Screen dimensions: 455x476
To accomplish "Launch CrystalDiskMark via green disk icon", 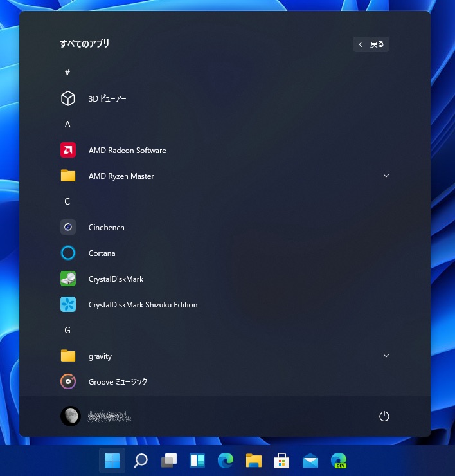I will point(68,279).
